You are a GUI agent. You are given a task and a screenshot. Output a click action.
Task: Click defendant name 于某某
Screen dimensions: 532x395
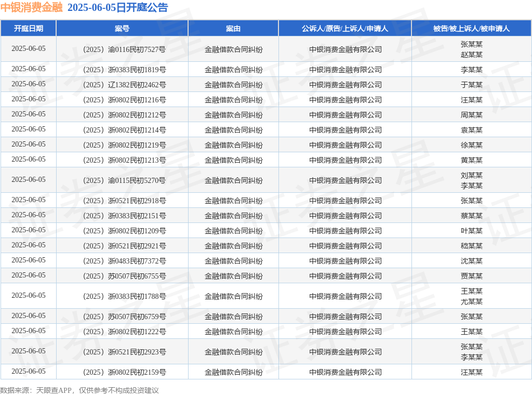(x=472, y=85)
